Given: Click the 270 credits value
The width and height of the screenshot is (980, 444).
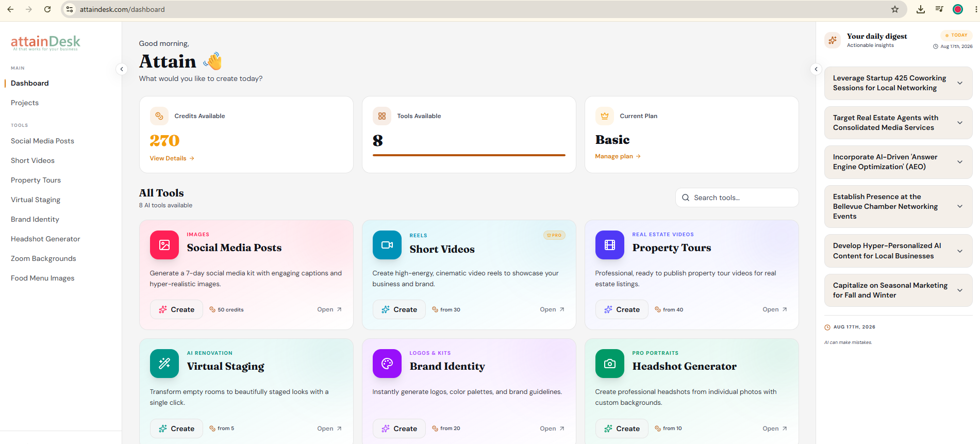Looking at the screenshot, I should [x=164, y=140].
